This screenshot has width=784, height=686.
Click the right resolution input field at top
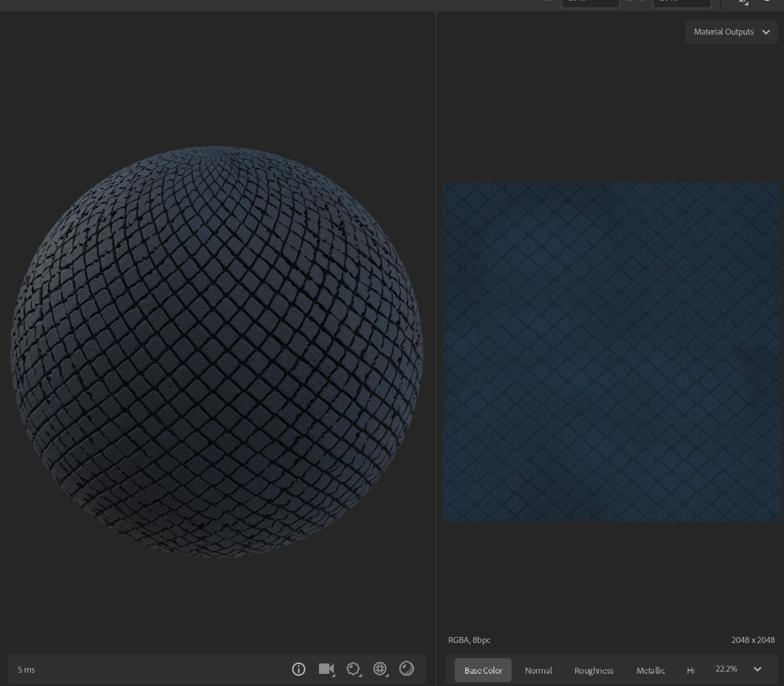(x=681, y=3)
